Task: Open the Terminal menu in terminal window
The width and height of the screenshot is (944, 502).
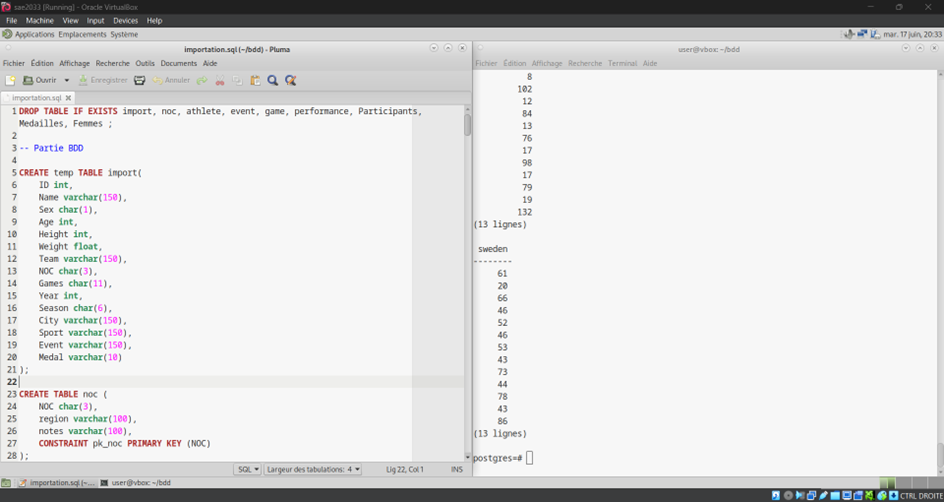Action: coord(623,63)
